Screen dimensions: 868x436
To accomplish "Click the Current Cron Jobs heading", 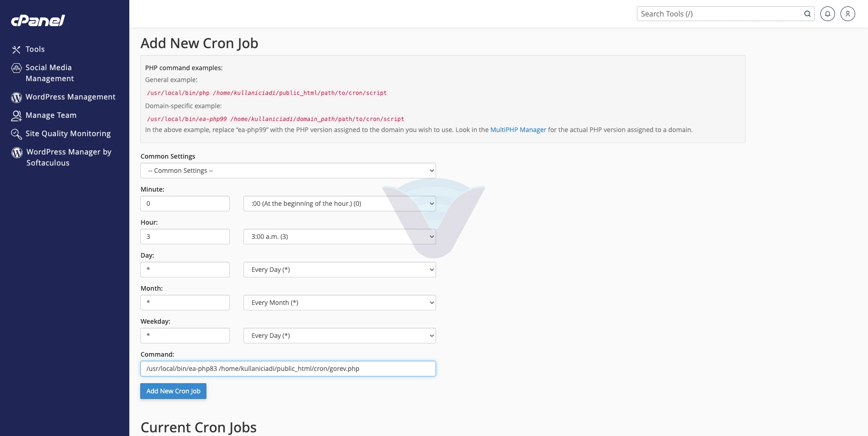I will coord(199,427).
